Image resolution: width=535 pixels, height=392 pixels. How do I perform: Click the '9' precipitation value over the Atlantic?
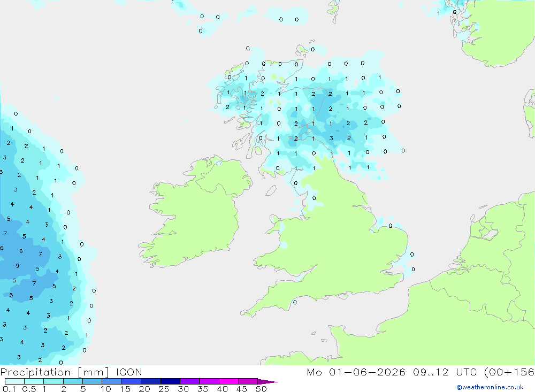(x=18, y=266)
